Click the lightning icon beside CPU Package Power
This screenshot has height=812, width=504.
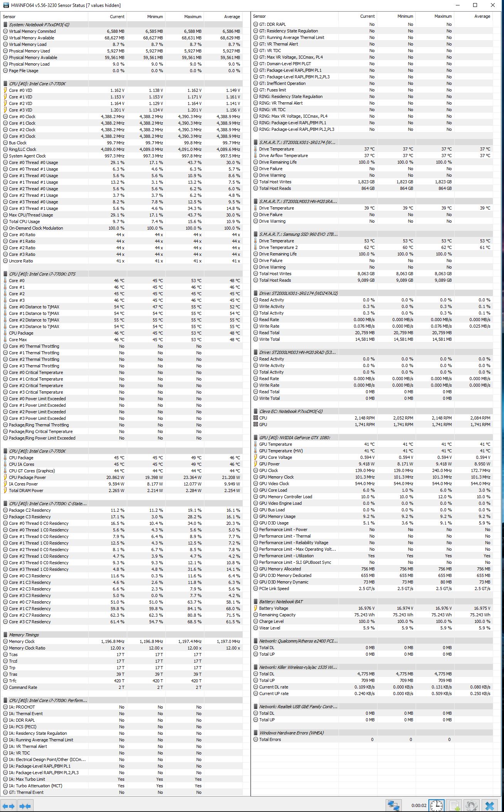(x=5, y=477)
